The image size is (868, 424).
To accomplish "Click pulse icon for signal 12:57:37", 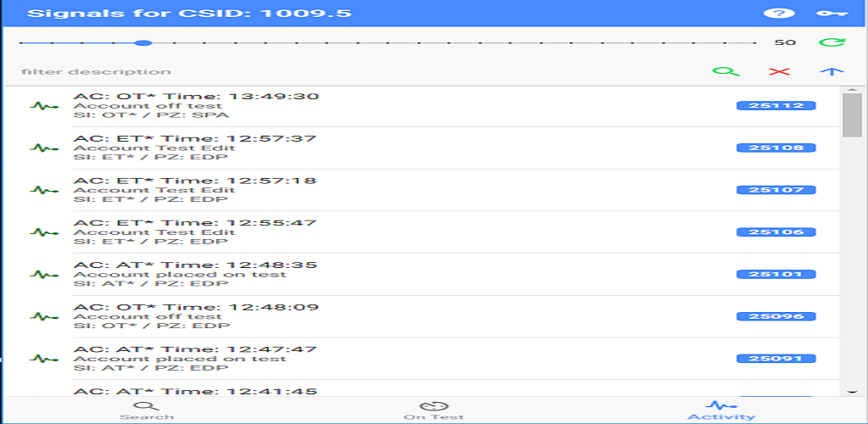I will [44, 148].
